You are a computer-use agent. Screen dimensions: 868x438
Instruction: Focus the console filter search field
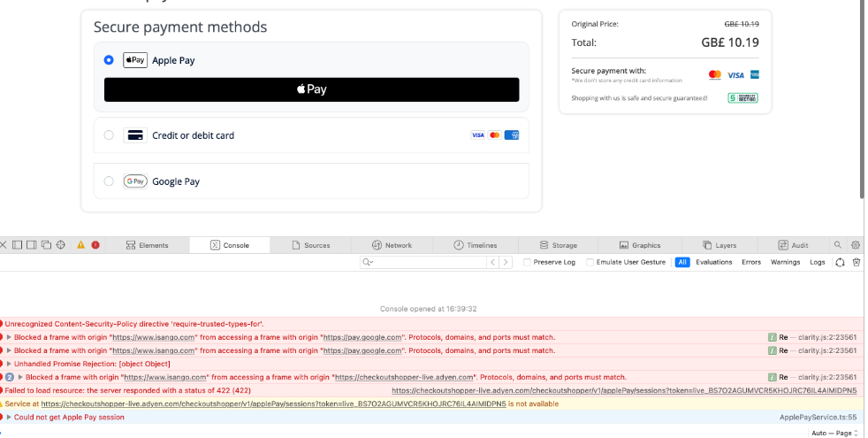pos(423,262)
